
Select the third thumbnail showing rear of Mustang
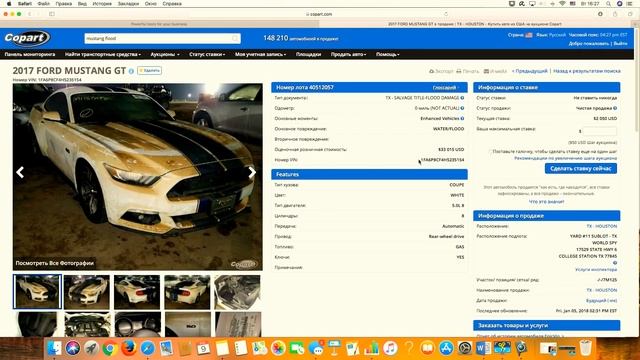tap(137, 292)
